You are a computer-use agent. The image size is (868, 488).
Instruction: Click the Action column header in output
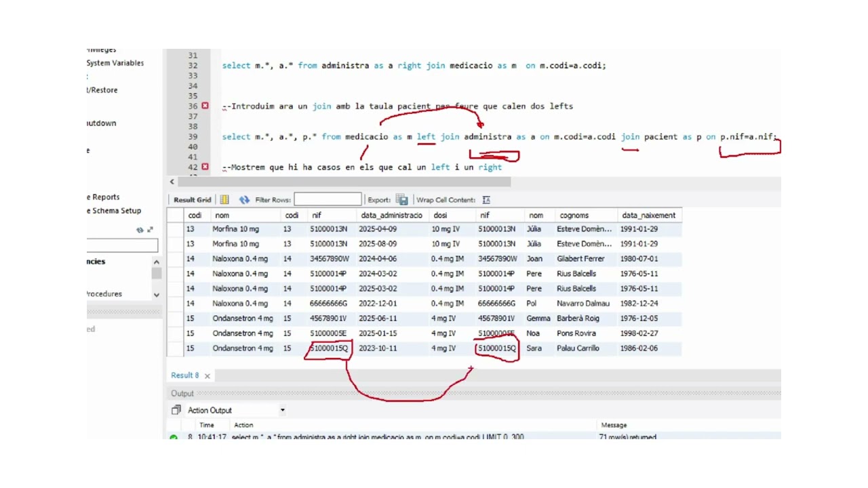click(243, 425)
